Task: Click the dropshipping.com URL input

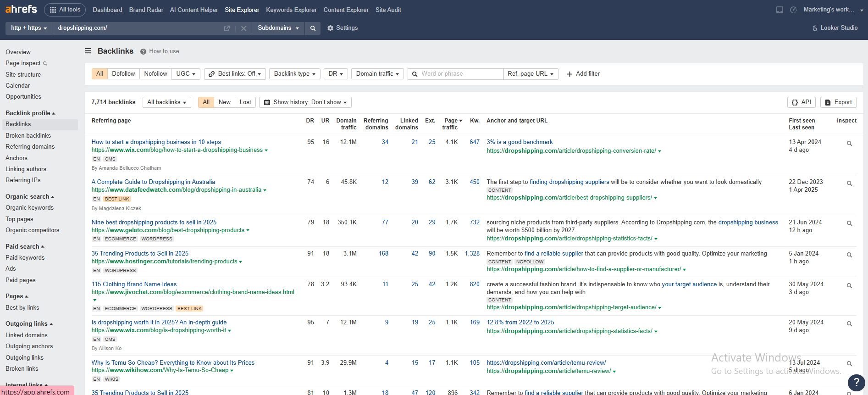Action: coord(138,28)
